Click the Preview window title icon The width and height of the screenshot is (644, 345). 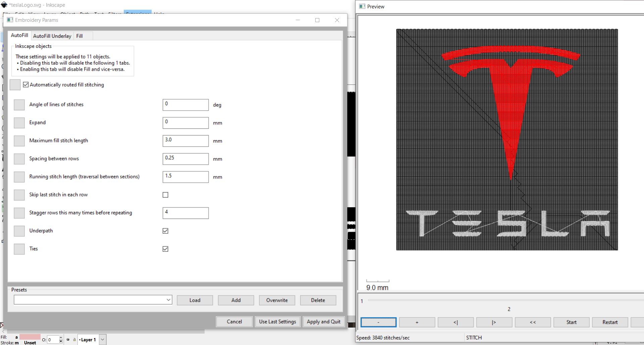pos(362,6)
